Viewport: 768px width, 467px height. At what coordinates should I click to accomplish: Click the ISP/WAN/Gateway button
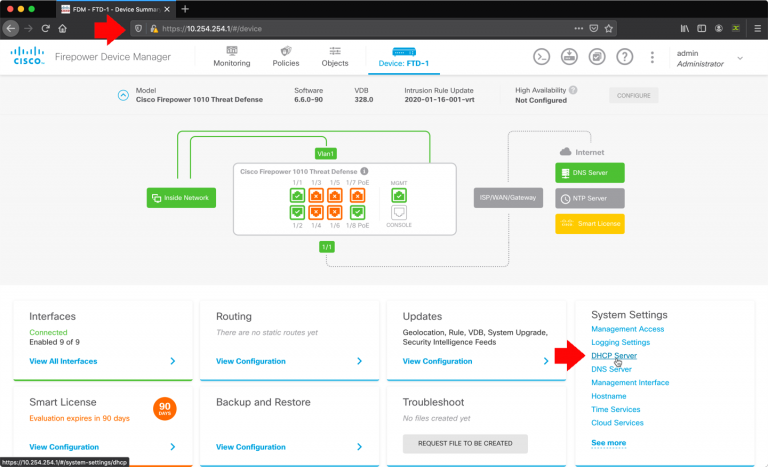pyautogui.click(x=508, y=198)
